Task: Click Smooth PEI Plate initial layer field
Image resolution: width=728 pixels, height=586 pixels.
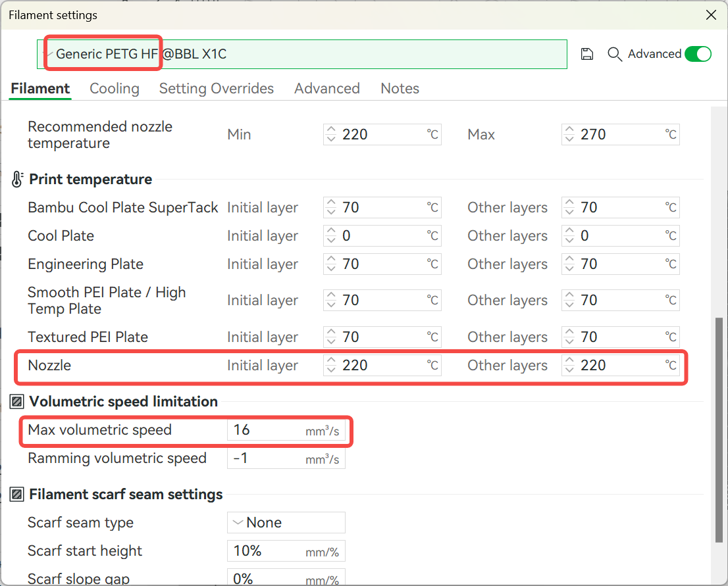Action: coord(382,300)
